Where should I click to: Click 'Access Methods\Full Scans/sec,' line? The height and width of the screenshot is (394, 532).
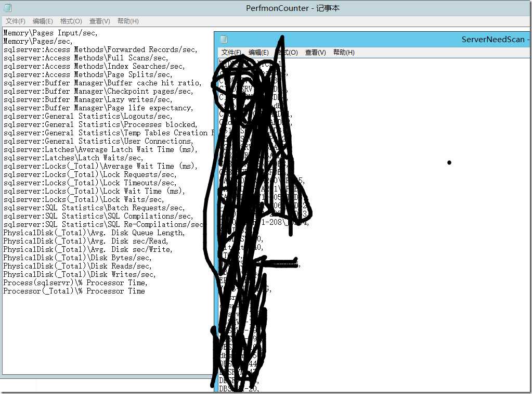[x=86, y=58]
